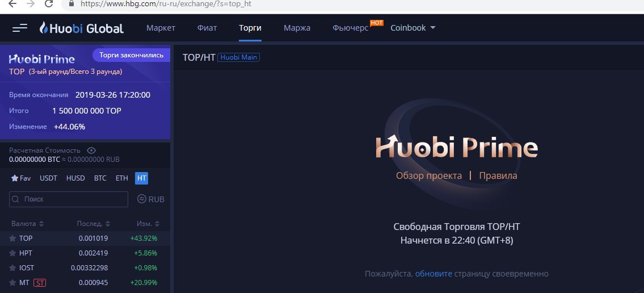Select the HPT row in pair list

(x=85, y=253)
